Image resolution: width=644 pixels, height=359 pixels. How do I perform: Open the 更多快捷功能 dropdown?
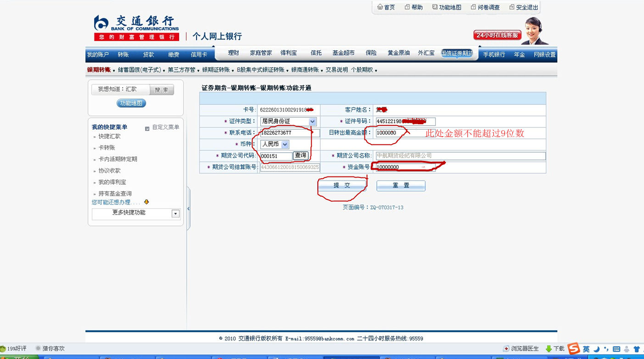point(175,214)
